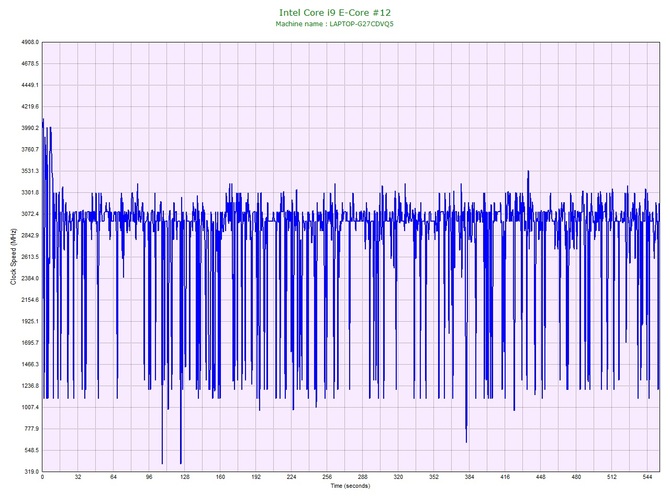Click the y-axis value 548.5
Image resolution: width=670 pixels, height=503 pixels.
31,450
